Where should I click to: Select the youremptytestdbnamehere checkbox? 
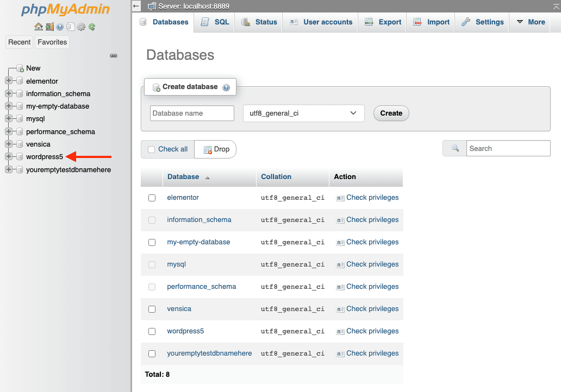pos(152,354)
